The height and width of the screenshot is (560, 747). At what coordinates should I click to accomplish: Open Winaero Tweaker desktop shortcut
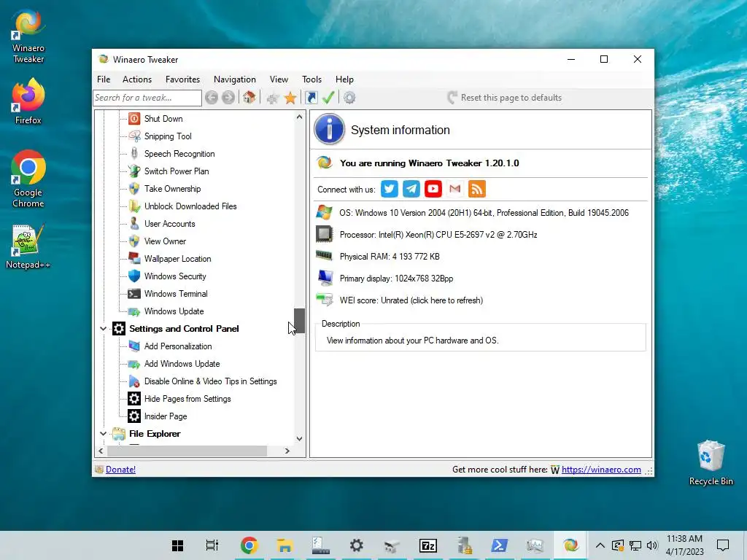pyautogui.click(x=28, y=36)
